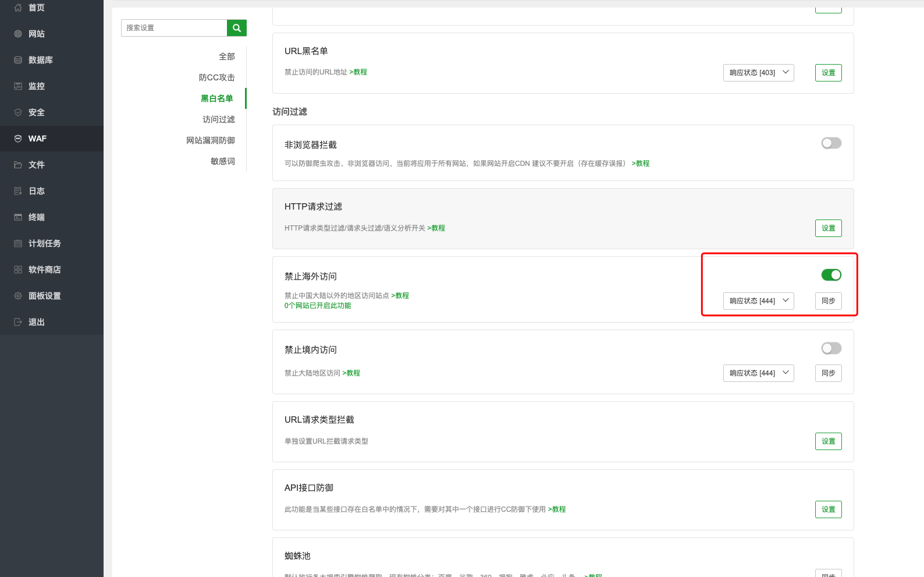This screenshot has width=924, height=577.
Task: Select the 黑白名单 settings category
Action: click(x=217, y=98)
